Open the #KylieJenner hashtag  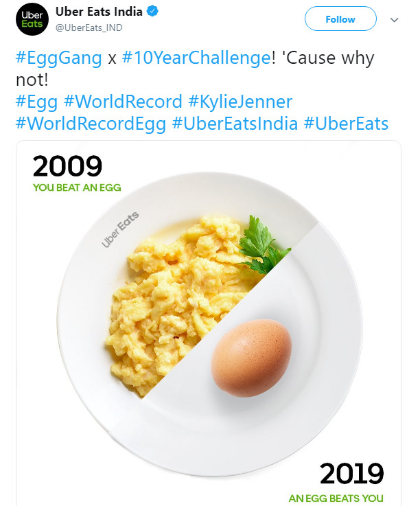pyautogui.click(x=240, y=102)
